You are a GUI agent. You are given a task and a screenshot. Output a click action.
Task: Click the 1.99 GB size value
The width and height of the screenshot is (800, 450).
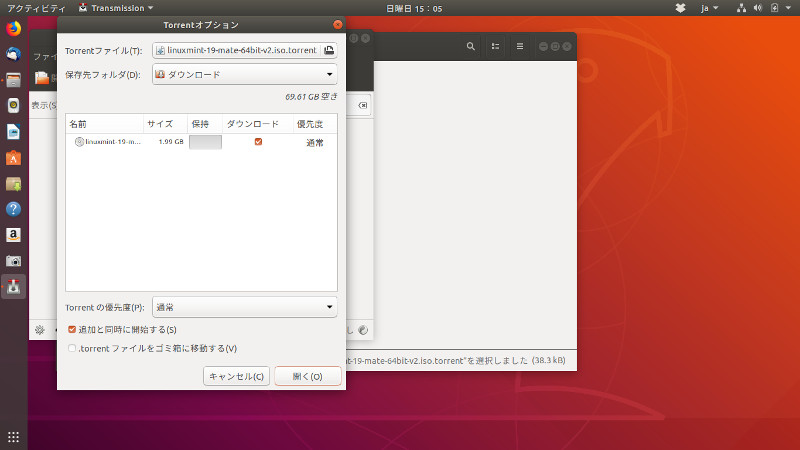[x=171, y=142]
